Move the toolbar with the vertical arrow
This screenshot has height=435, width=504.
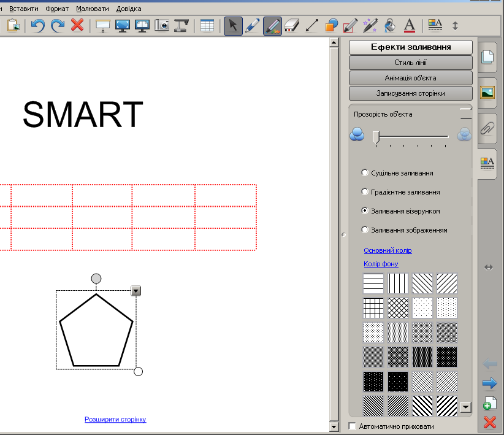(x=455, y=26)
